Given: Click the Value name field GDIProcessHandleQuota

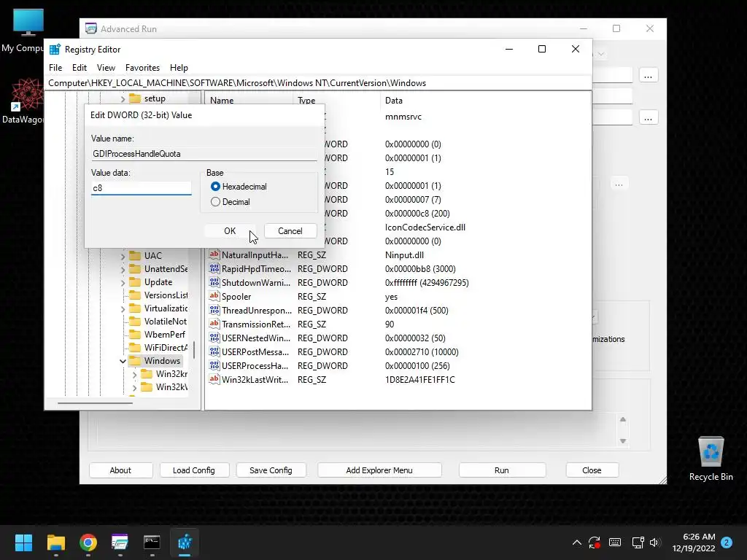Looking at the screenshot, I should 204,154.
